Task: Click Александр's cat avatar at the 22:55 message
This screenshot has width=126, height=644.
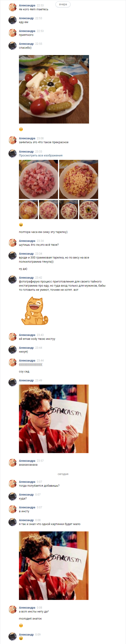Action: pos(13,46)
